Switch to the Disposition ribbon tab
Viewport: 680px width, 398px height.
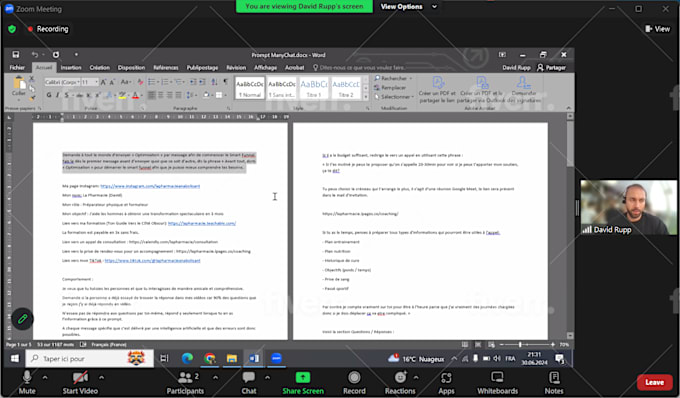(131, 68)
